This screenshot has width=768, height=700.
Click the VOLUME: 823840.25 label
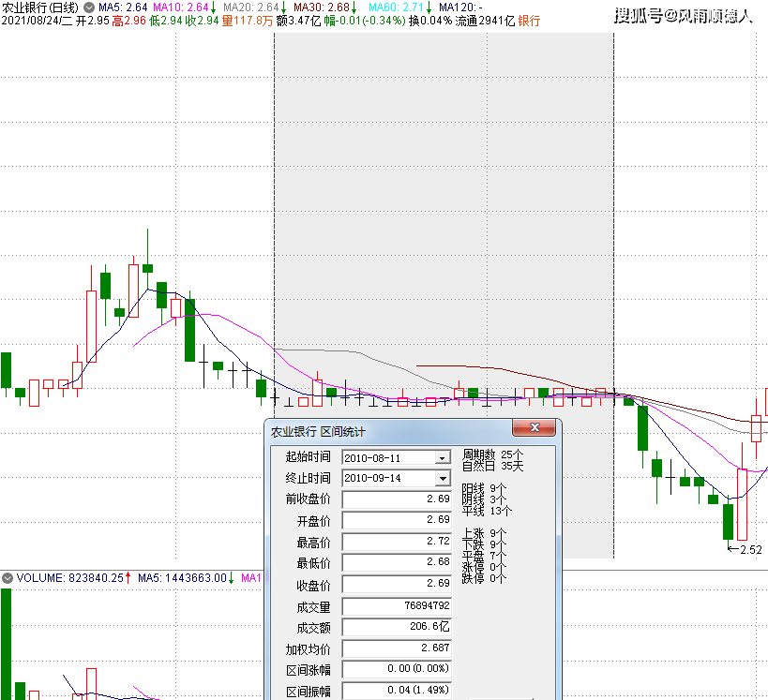click(70, 578)
